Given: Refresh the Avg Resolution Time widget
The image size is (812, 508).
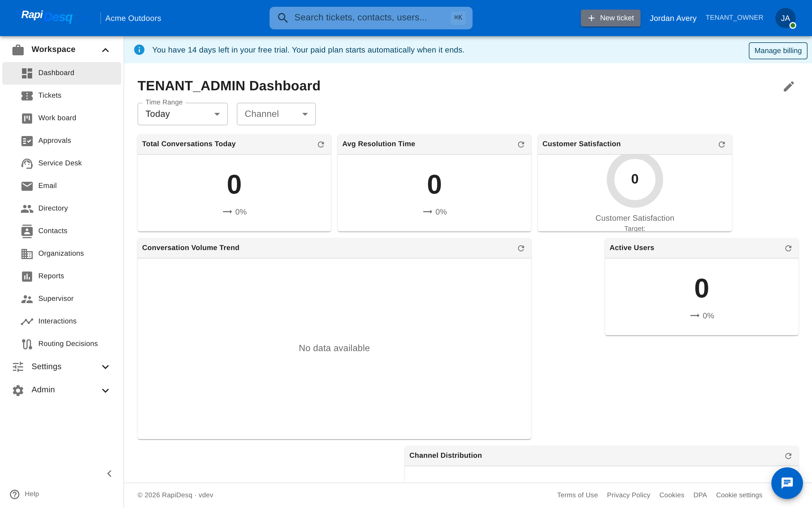Looking at the screenshot, I should [521, 144].
